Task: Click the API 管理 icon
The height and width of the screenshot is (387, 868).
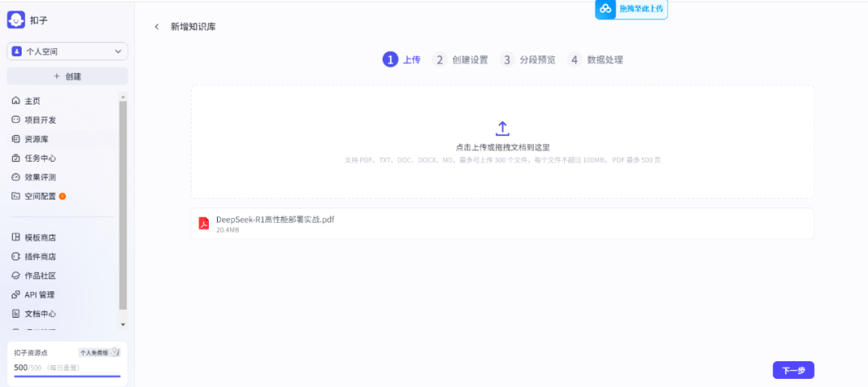Action: click(15, 294)
